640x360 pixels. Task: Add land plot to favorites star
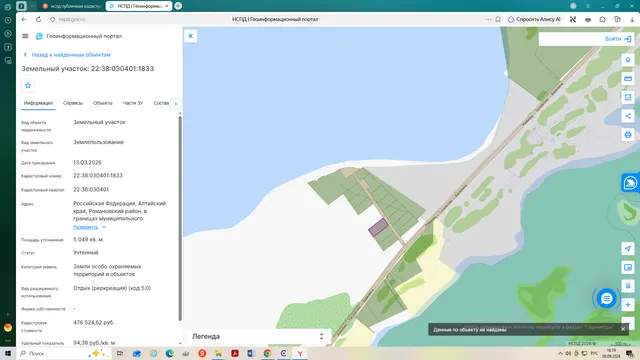[x=28, y=85]
